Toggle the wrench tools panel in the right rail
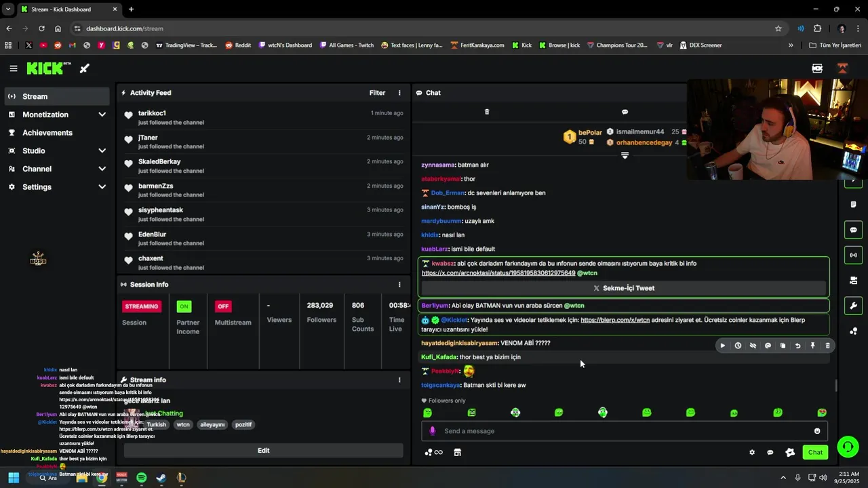Screen dimensions: 868x488 pos(853,306)
